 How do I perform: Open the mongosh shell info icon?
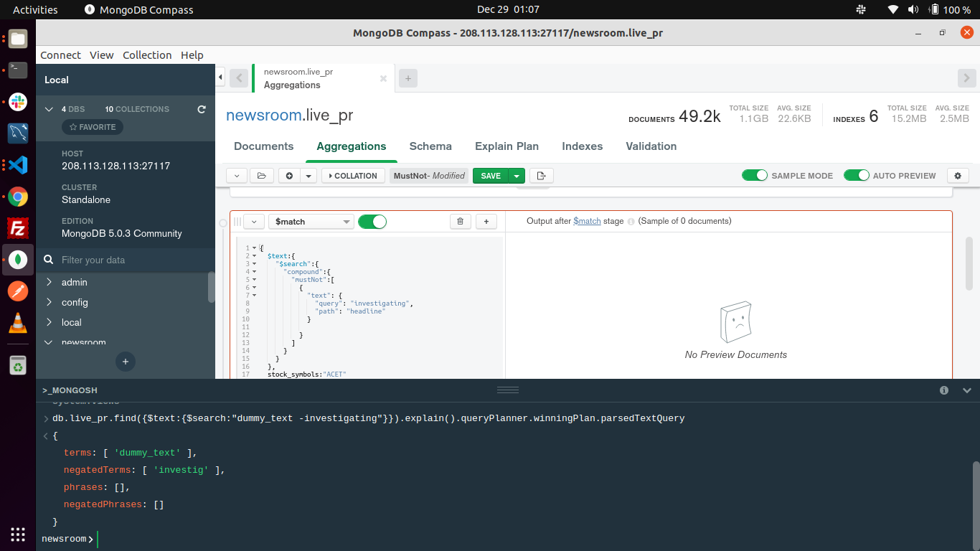pos(944,390)
